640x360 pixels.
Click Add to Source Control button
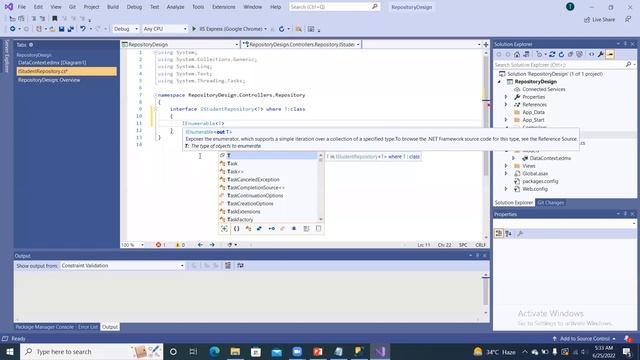(x=584, y=339)
